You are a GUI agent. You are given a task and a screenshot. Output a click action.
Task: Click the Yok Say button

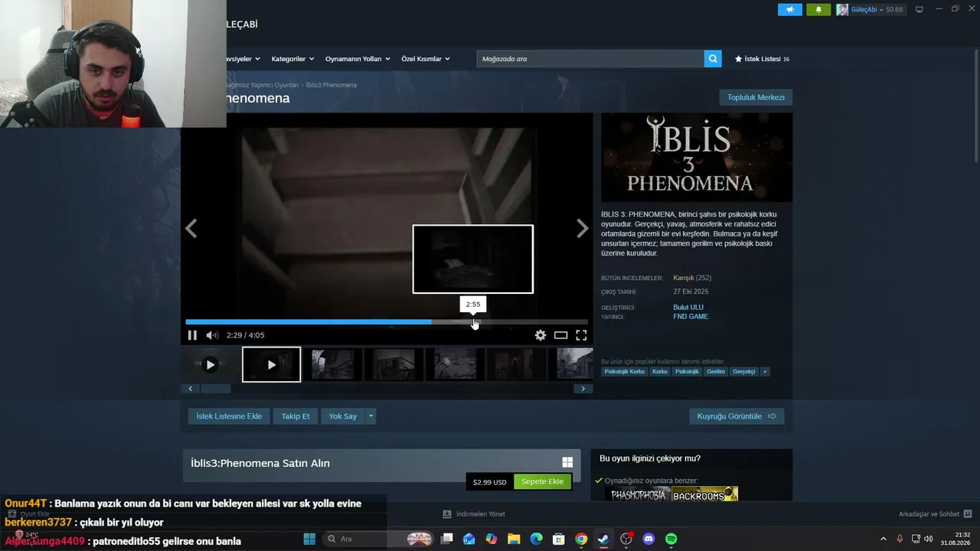tap(343, 416)
